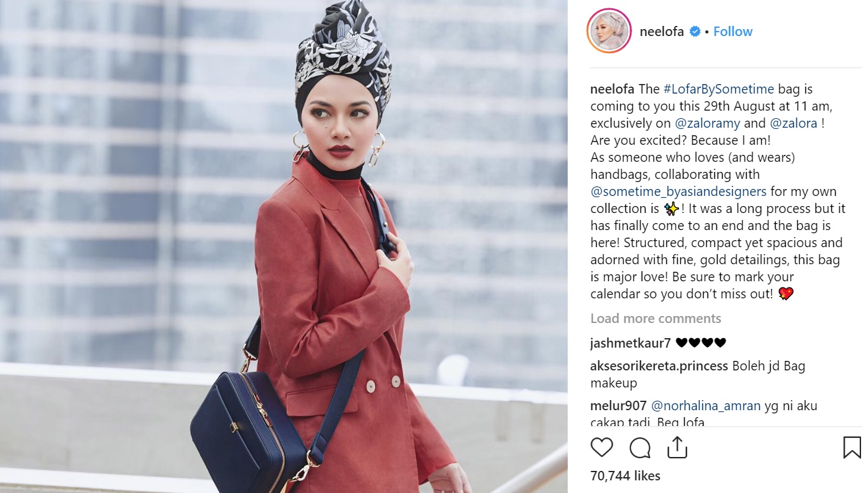Follow the neelofa account
This screenshot has width=868, height=493.
733,32
